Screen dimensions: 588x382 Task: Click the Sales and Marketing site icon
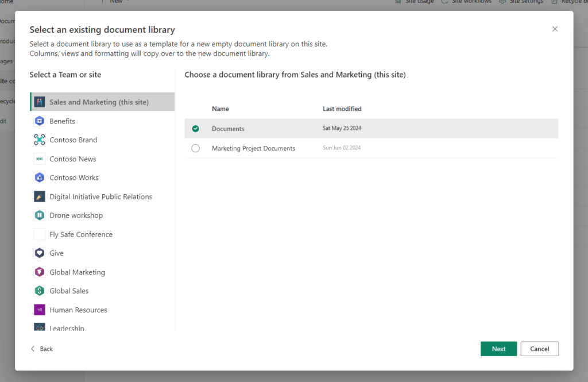click(x=40, y=102)
